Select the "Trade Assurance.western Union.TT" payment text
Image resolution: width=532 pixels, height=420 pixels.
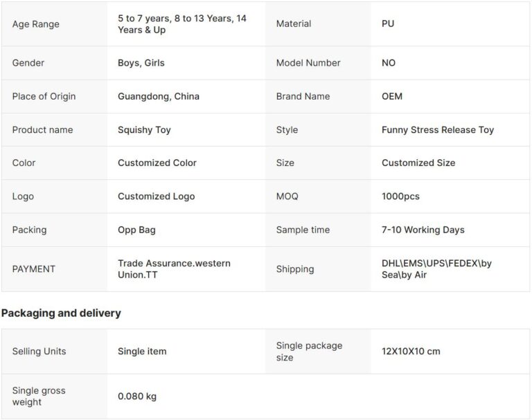tap(174, 269)
